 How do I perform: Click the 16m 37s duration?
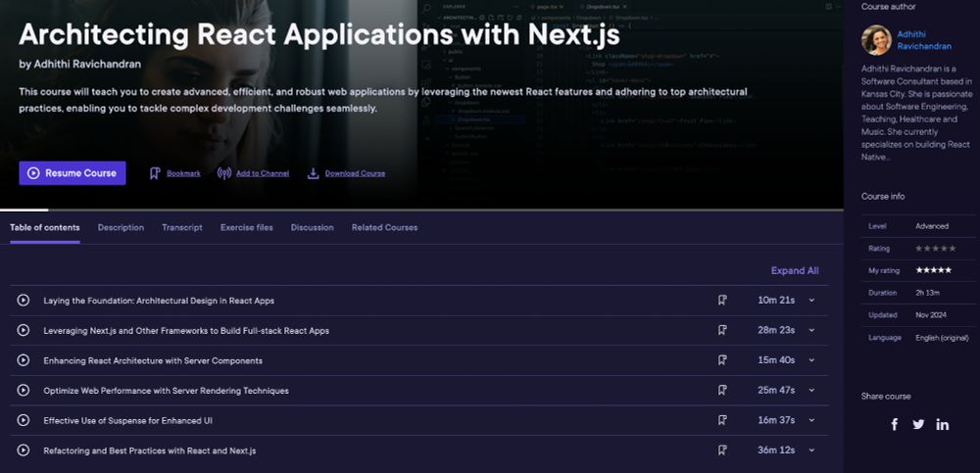point(776,420)
